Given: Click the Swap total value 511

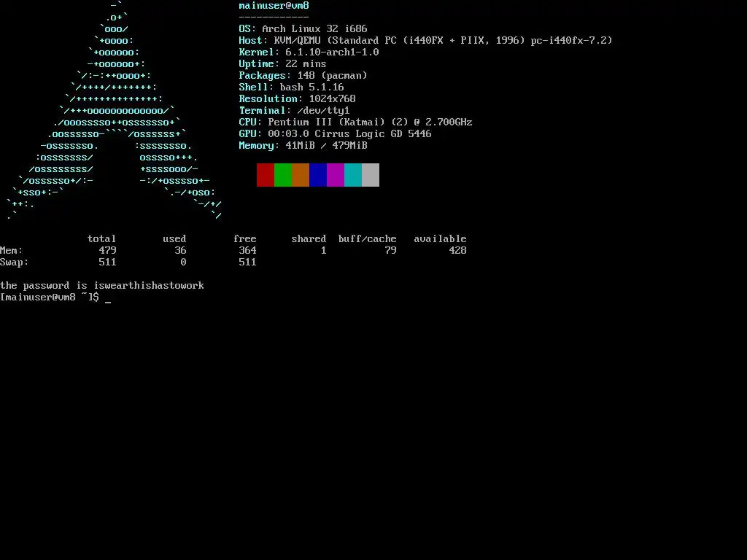Looking at the screenshot, I should tap(108, 262).
